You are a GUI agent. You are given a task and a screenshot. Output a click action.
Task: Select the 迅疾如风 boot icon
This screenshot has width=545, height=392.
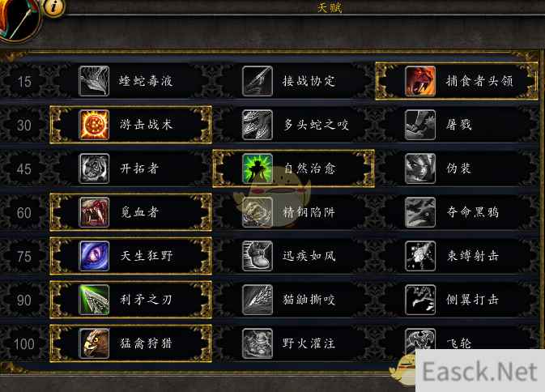coord(258,256)
